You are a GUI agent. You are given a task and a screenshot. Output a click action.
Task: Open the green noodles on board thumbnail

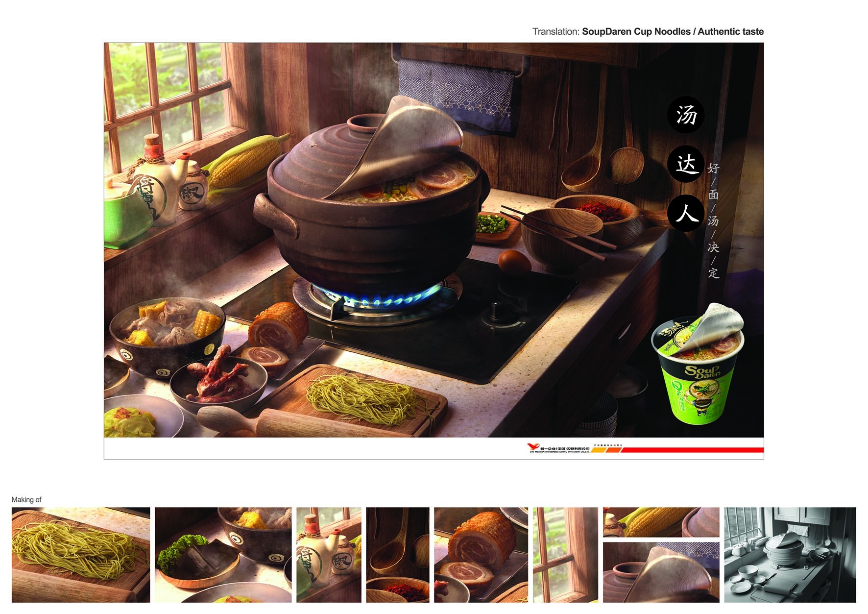(x=81, y=555)
